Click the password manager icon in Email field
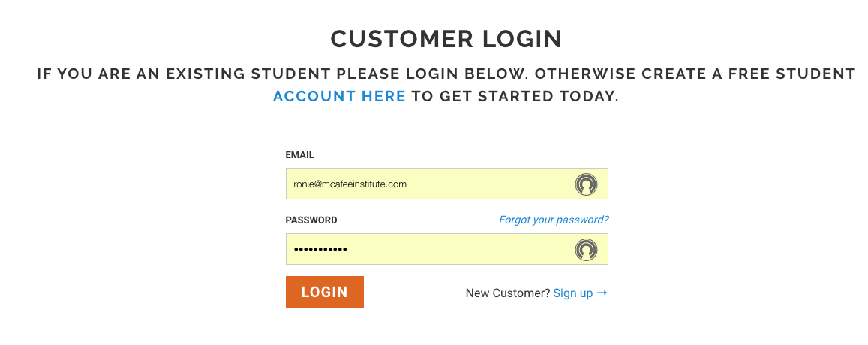The image size is (868, 345). (x=586, y=184)
